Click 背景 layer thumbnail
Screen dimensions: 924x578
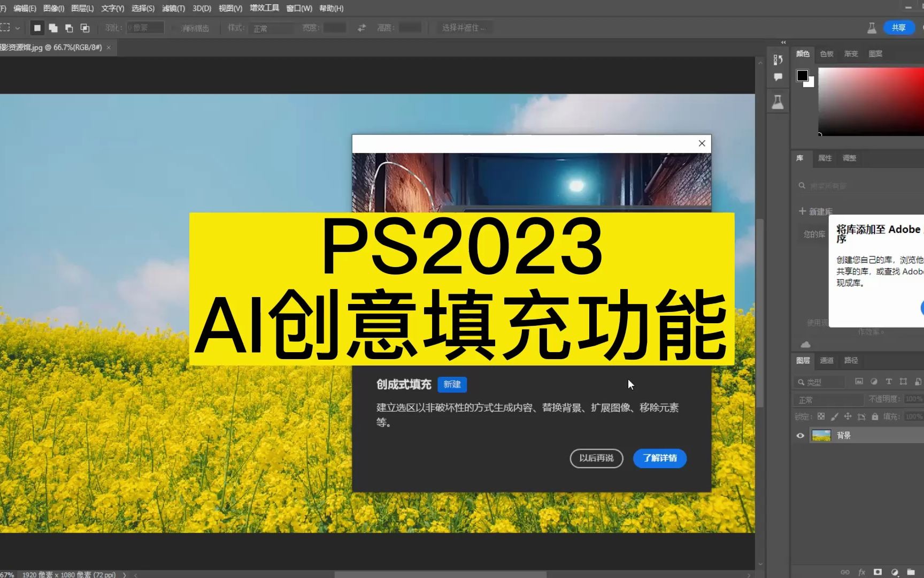(821, 436)
